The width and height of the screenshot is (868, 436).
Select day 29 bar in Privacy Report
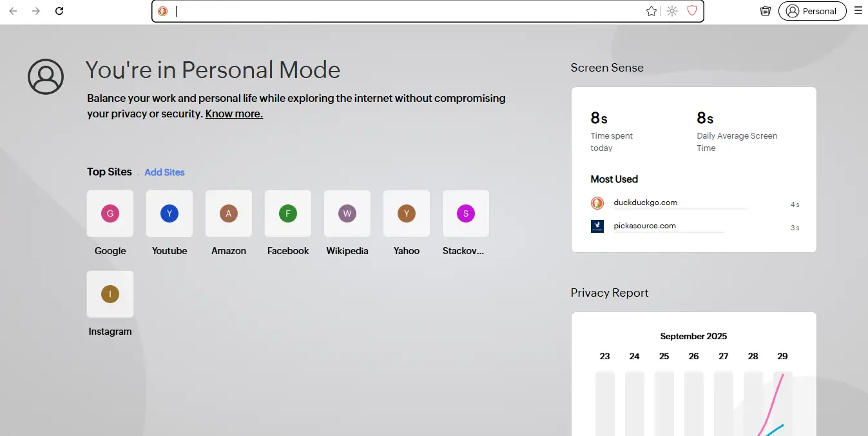click(782, 400)
